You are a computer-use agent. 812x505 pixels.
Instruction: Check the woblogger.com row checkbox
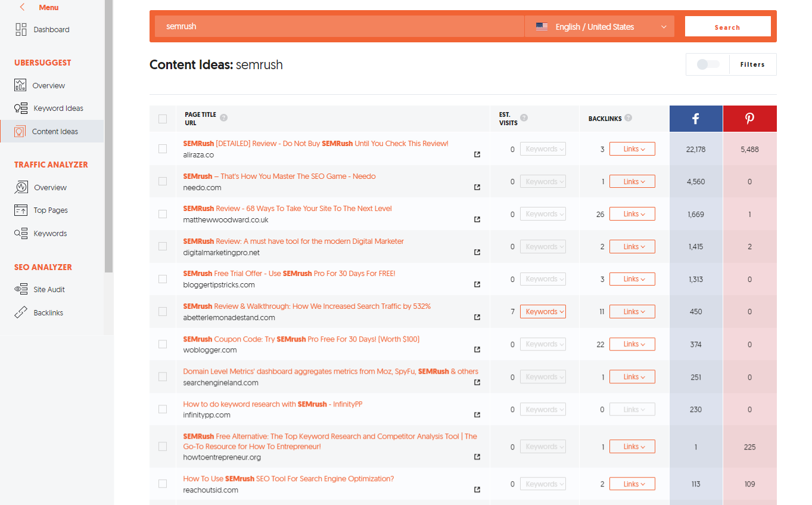pos(163,344)
